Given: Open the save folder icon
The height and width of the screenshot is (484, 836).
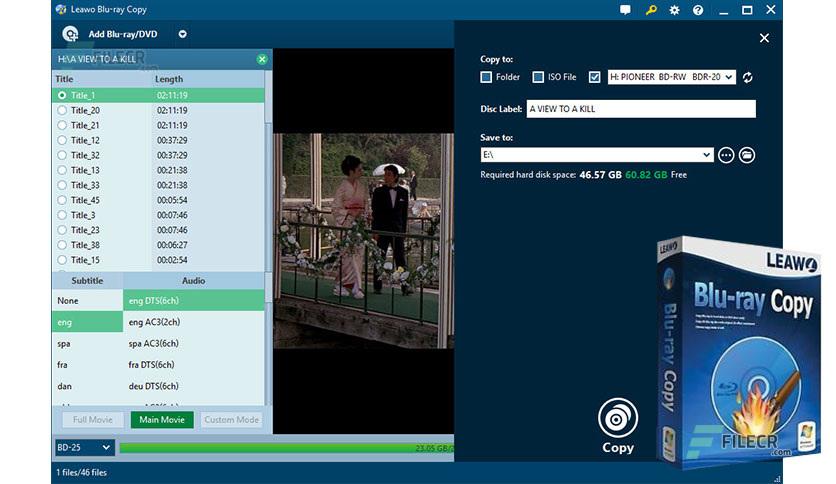Looking at the screenshot, I should coord(746,155).
